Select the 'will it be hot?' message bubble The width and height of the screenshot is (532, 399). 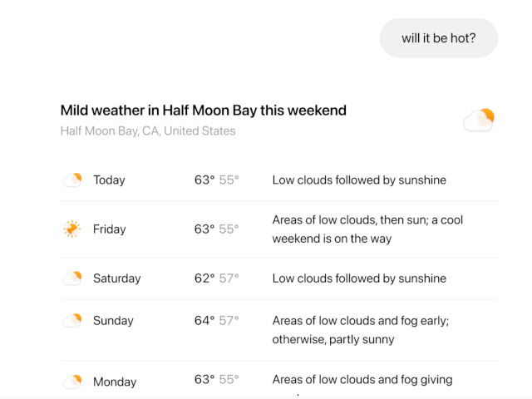pos(439,38)
